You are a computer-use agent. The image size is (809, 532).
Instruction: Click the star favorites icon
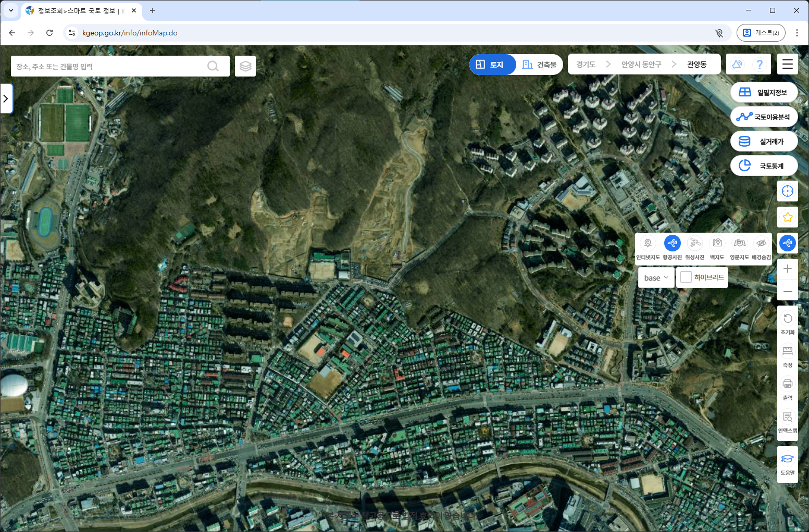(x=787, y=217)
